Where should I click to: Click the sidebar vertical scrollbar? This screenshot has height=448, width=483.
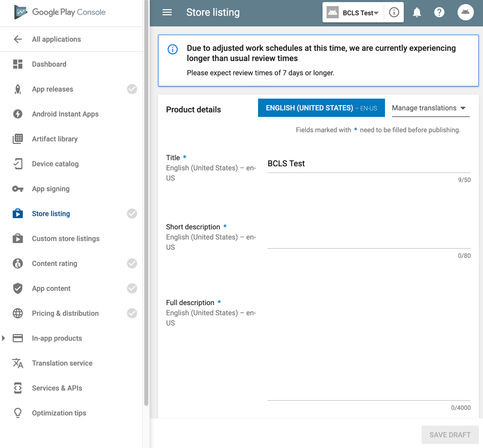click(x=146, y=203)
